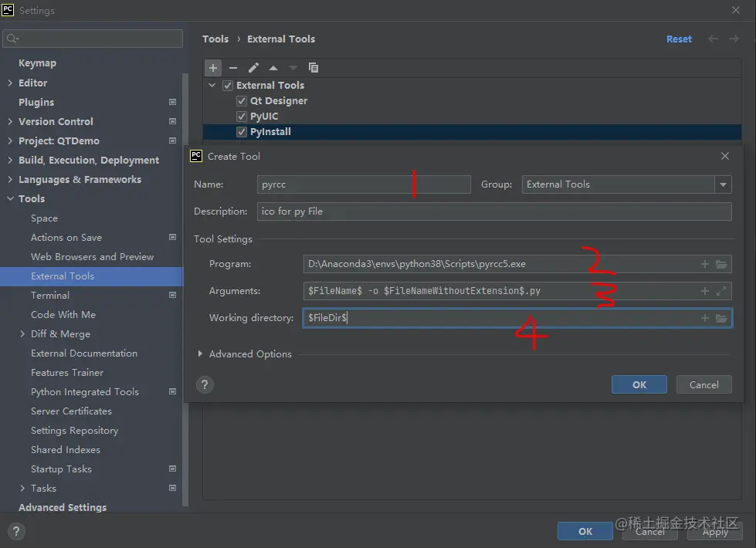756x548 pixels.
Task: Focus the Name input field
Action: tap(364, 184)
